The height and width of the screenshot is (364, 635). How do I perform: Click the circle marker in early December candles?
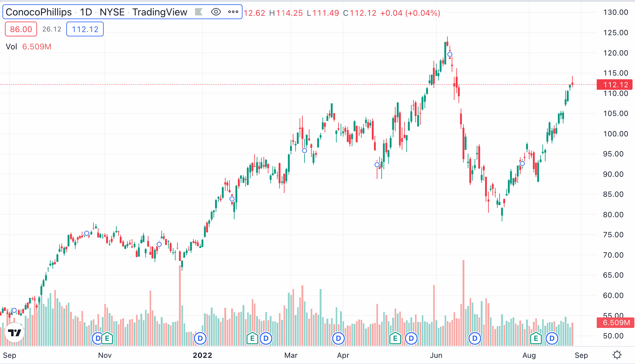pos(159,244)
